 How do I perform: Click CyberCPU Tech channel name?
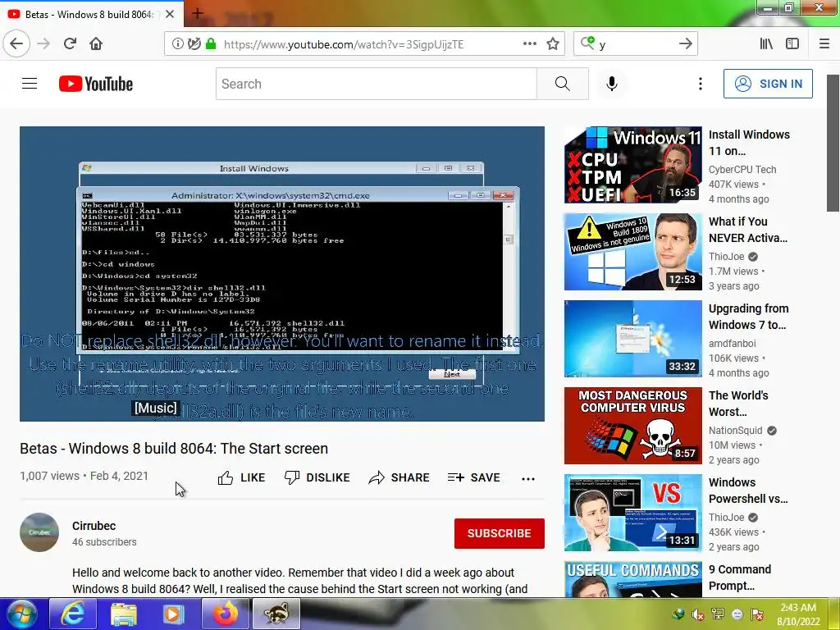pyautogui.click(x=742, y=169)
